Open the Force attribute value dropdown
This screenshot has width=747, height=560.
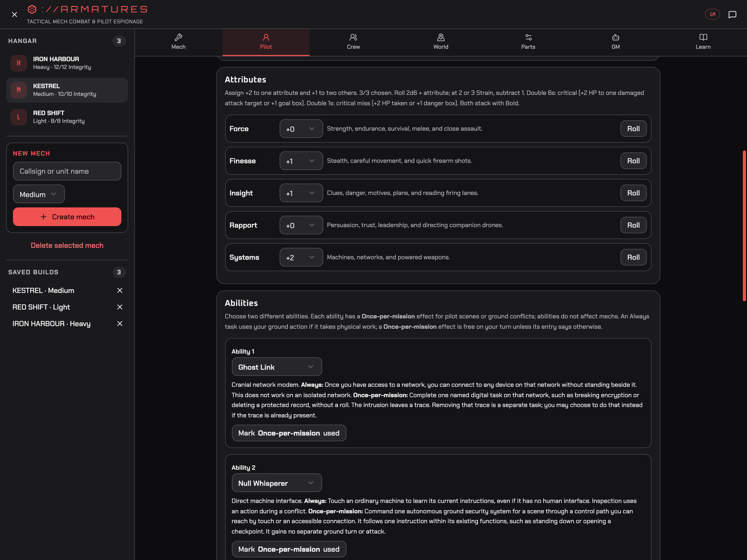coord(301,129)
